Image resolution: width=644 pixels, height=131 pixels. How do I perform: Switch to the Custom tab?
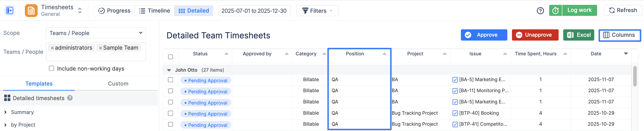(118, 84)
